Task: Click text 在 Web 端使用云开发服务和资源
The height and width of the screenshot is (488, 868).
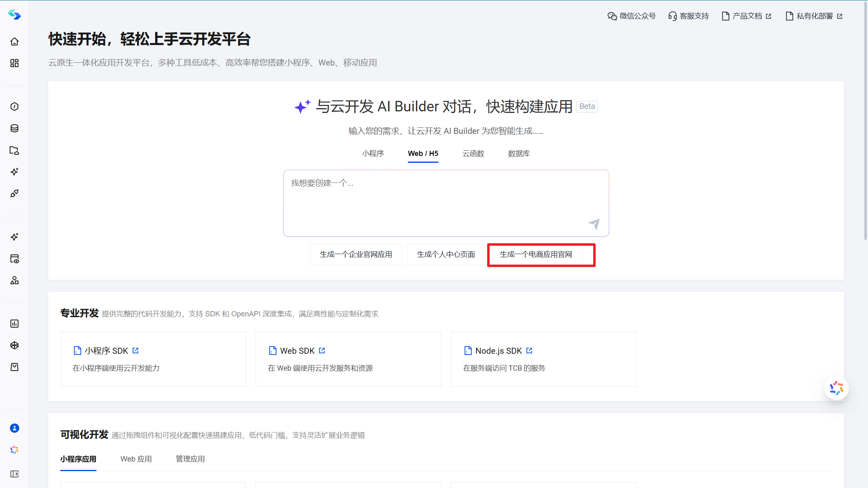Action: [320, 368]
